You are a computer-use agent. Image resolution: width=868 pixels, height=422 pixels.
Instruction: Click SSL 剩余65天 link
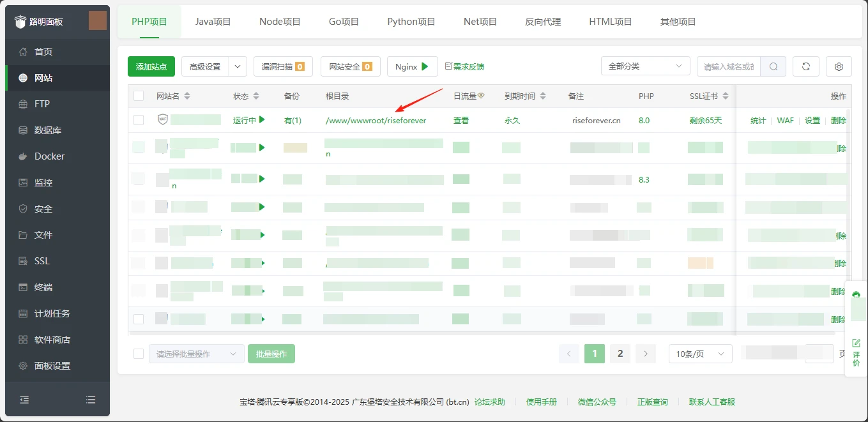tap(706, 120)
